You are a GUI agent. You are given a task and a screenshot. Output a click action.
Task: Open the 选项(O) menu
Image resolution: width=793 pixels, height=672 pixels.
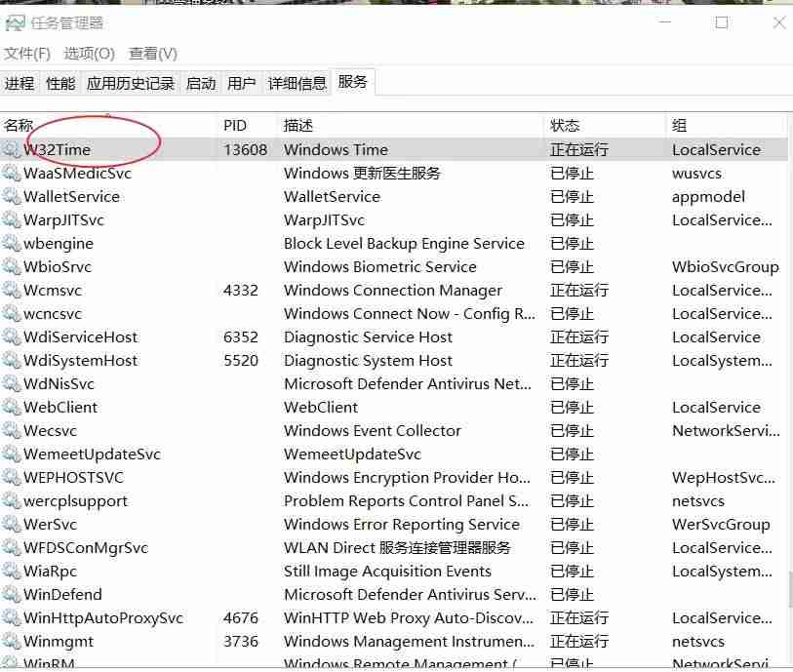tap(89, 54)
